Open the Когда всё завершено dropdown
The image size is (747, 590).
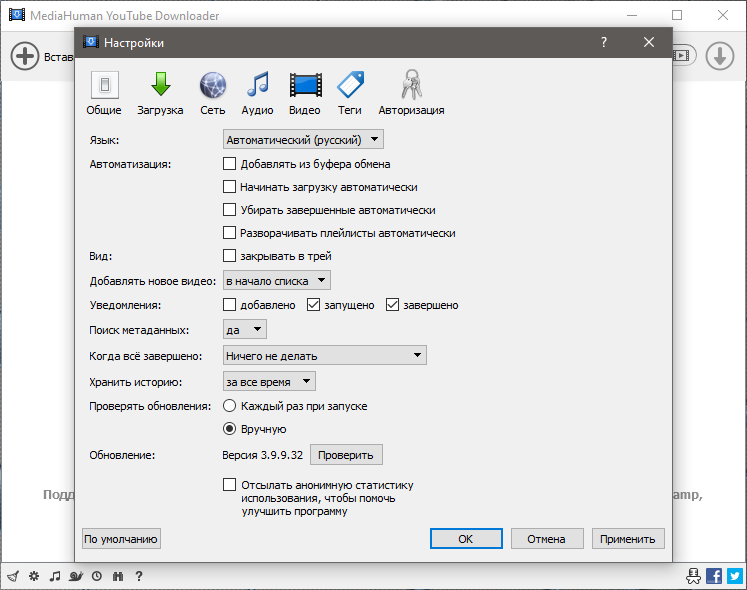tap(324, 355)
